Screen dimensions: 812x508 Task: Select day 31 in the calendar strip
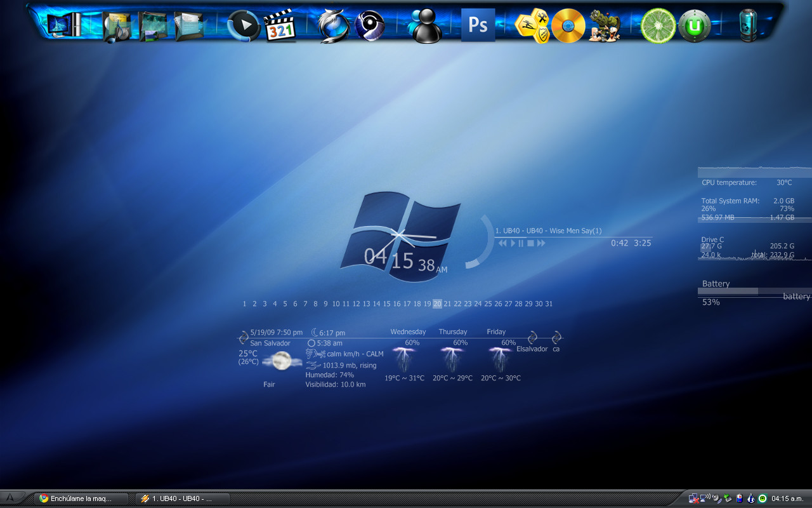[549, 304]
